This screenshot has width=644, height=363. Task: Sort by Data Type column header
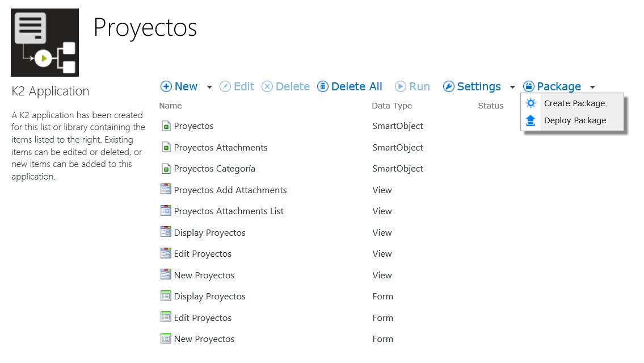[392, 106]
